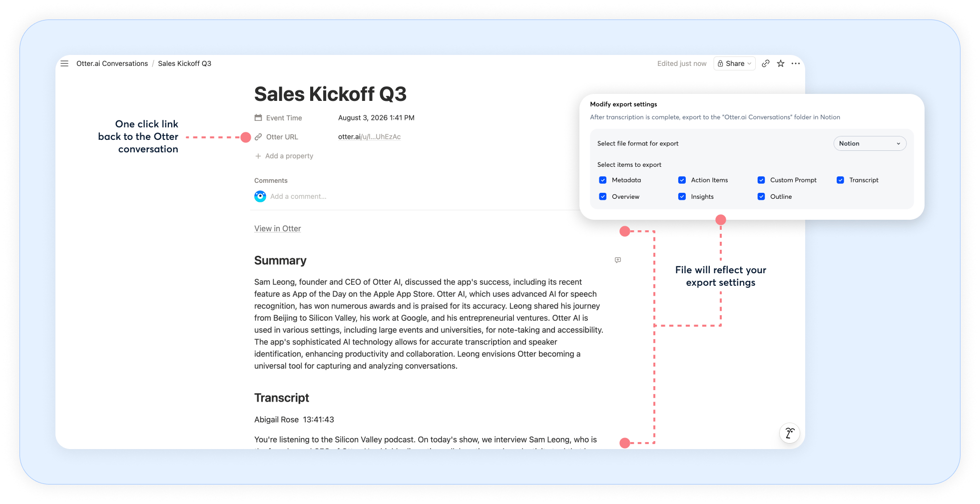Click the Edited just now status

click(x=682, y=63)
